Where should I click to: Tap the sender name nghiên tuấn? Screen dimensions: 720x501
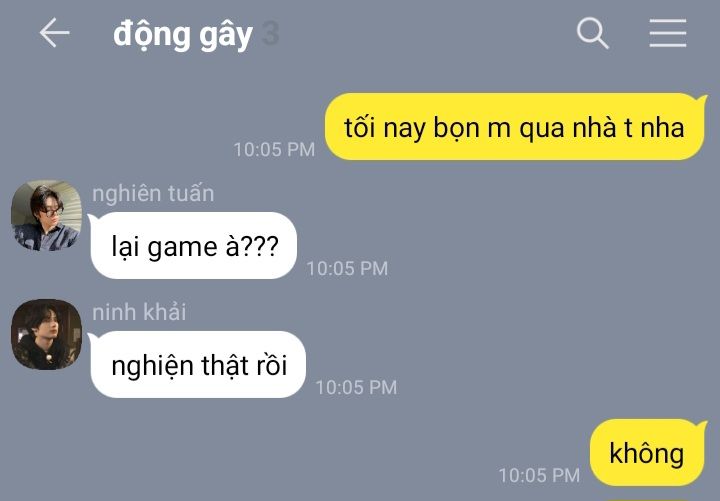[153, 194]
